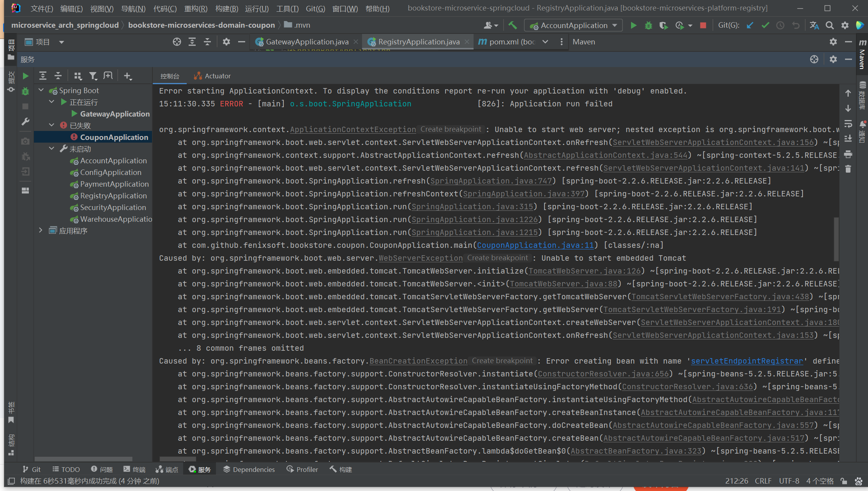Screen dimensions: 868x491
Task: Click add service plus icon
Action: click(127, 76)
